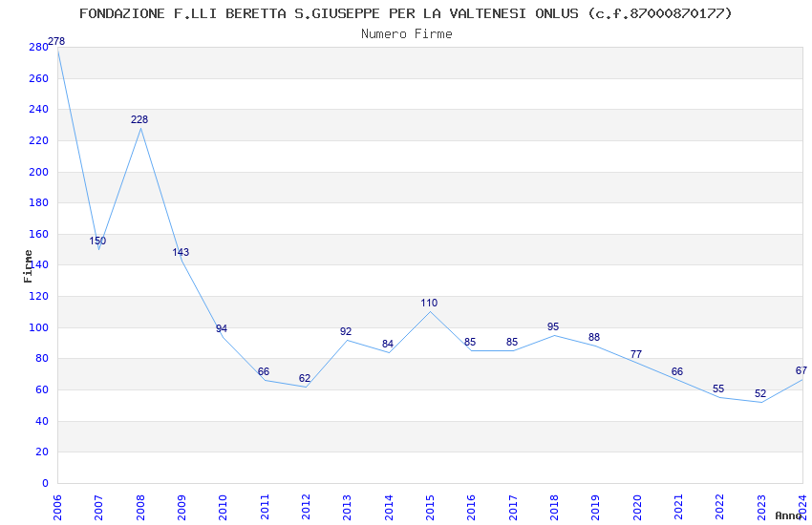Select the 228 data label for 2008
This screenshot has width=812, height=525.
pyautogui.click(x=139, y=119)
